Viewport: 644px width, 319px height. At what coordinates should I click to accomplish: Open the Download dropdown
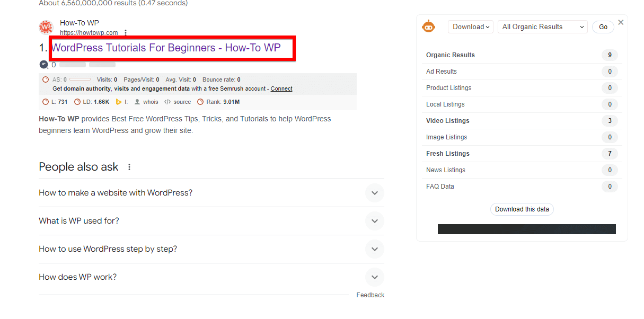point(471,27)
